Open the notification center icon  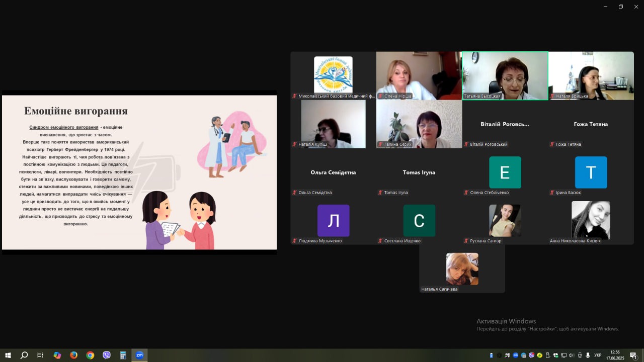[x=633, y=355]
